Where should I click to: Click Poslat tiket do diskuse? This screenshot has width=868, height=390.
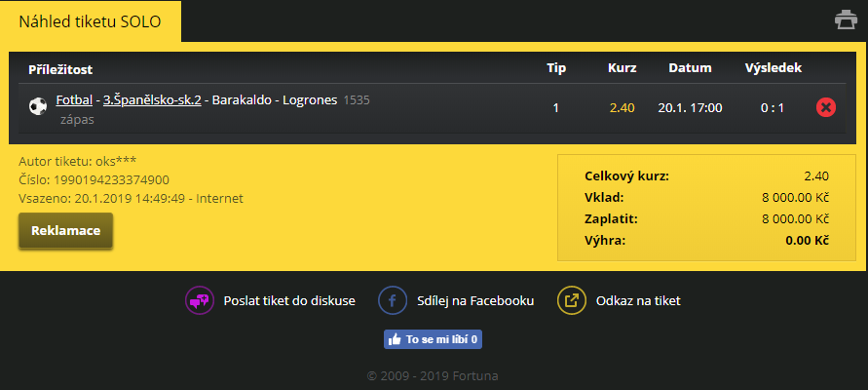[x=289, y=301]
